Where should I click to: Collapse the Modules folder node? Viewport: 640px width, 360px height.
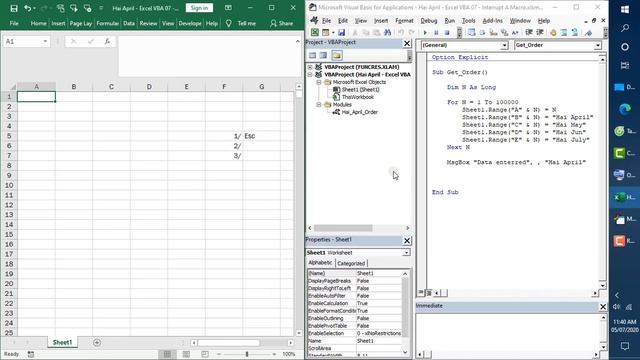pyautogui.click(x=319, y=104)
